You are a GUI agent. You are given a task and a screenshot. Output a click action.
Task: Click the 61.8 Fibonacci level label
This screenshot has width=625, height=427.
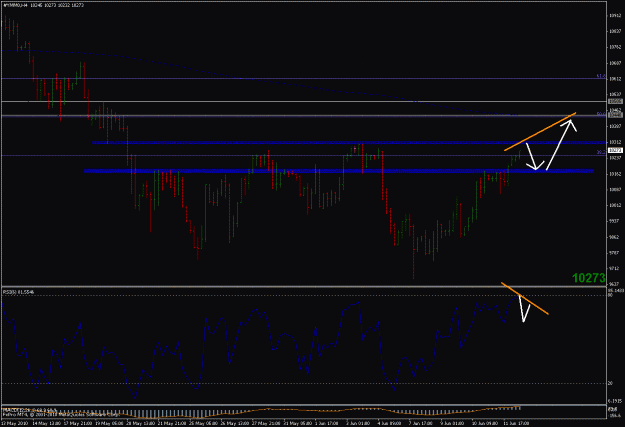pos(601,76)
